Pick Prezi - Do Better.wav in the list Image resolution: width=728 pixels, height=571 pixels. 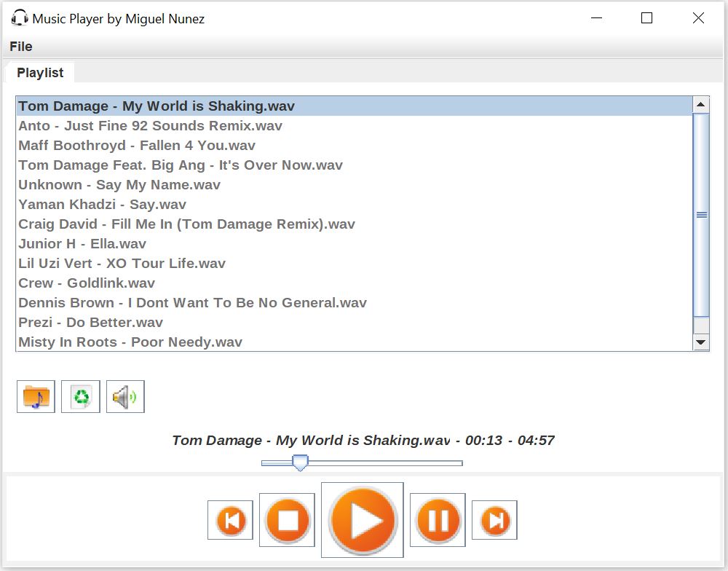[90, 323]
